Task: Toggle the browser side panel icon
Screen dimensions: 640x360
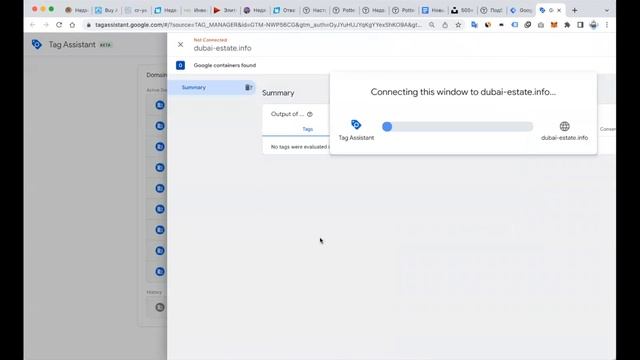Action: (x=580, y=25)
